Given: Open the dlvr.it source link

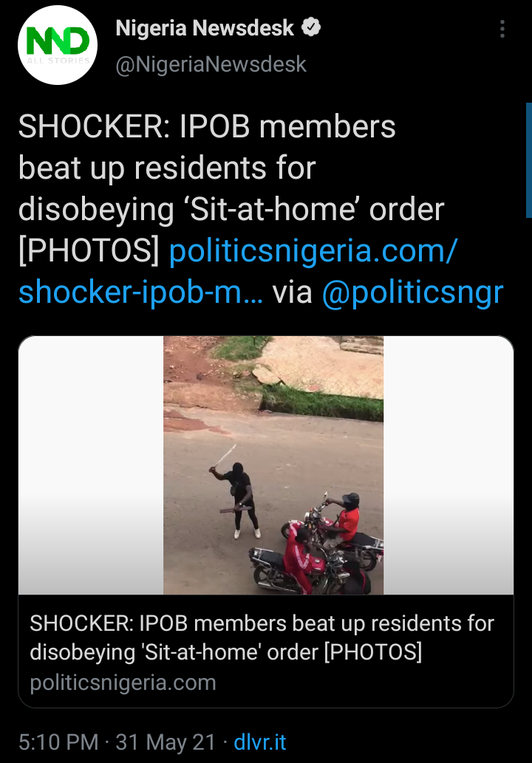Looking at the screenshot, I should (260, 742).
